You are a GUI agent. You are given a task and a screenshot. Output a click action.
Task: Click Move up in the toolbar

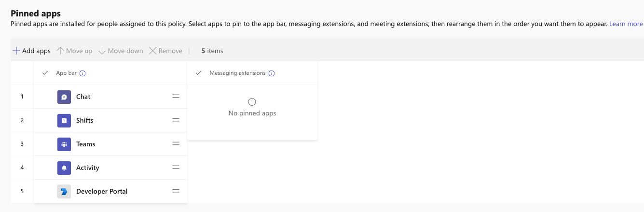[x=74, y=51]
